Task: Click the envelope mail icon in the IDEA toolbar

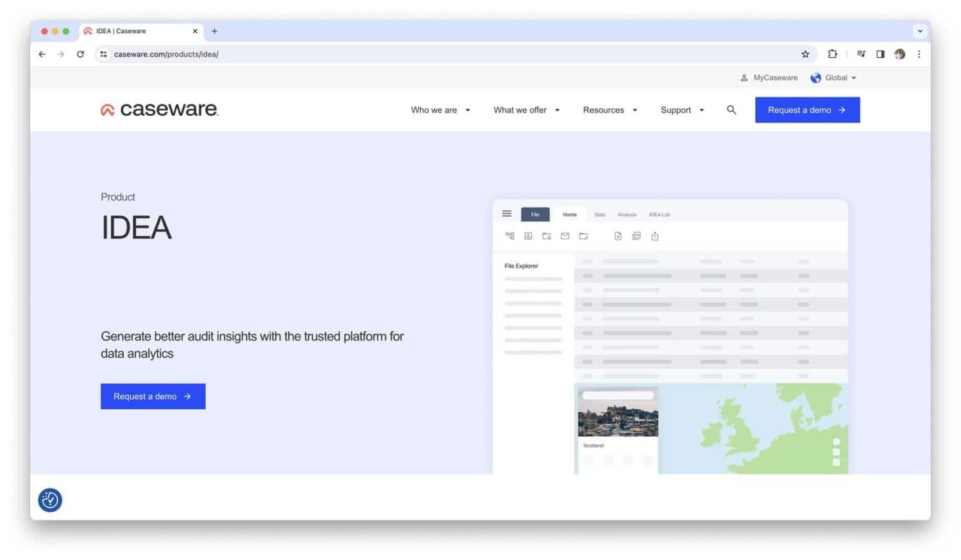Action: coord(565,236)
